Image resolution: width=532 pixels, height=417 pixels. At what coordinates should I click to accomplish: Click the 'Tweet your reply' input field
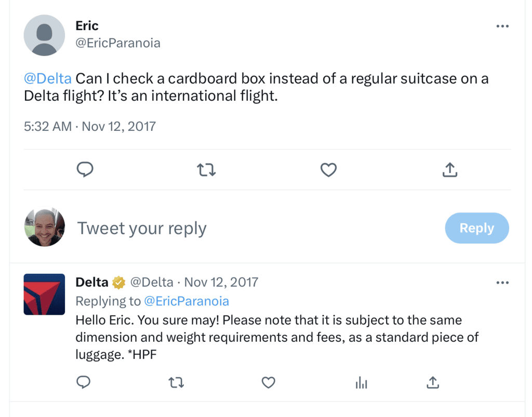[x=141, y=228]
